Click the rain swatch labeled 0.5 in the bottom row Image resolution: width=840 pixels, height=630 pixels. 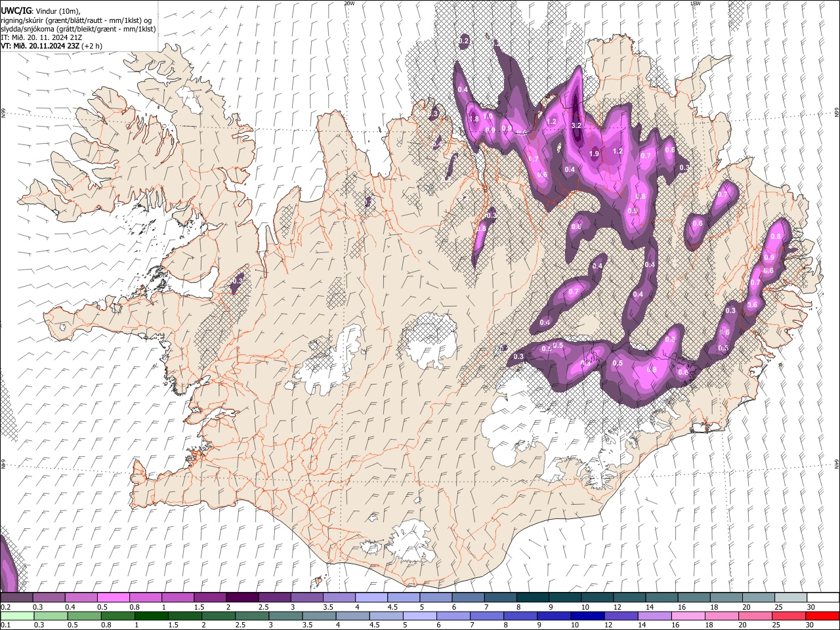pos(84,616)
